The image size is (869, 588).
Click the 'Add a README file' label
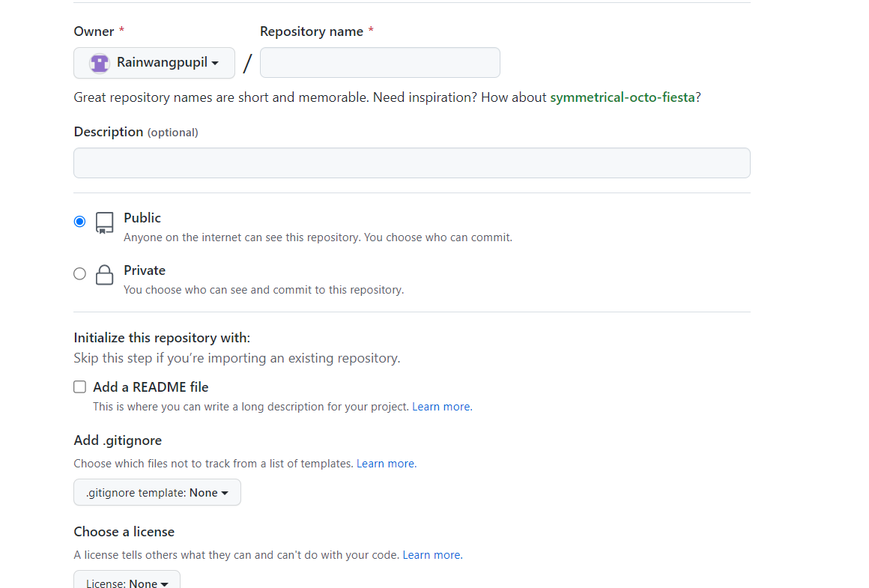pos(151,387)
